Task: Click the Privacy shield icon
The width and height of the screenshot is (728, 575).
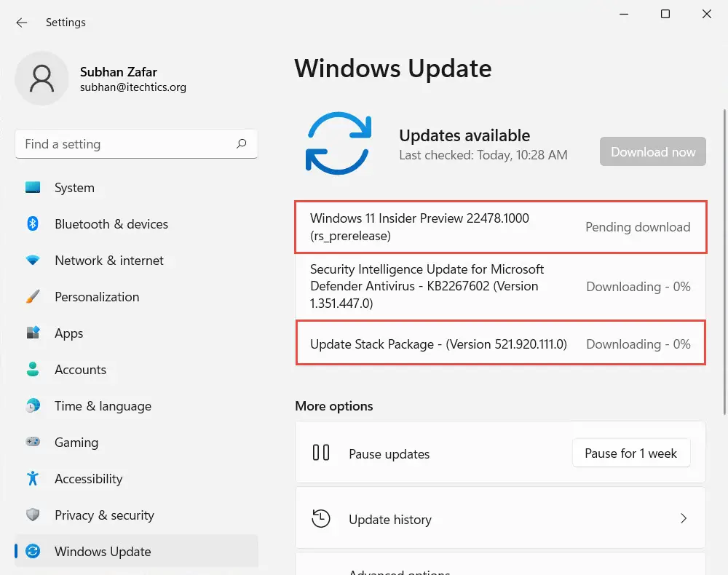Action: coord(33,515)
